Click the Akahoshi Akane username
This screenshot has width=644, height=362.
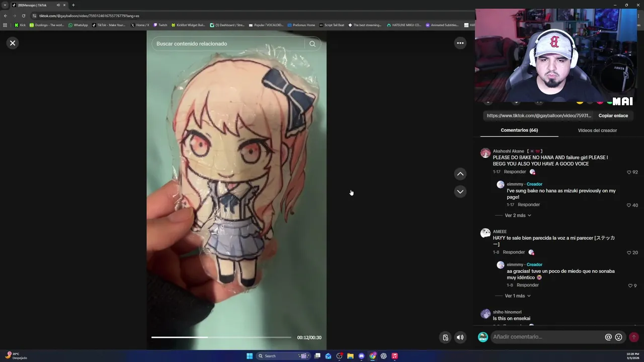click(x=508, y=151)
